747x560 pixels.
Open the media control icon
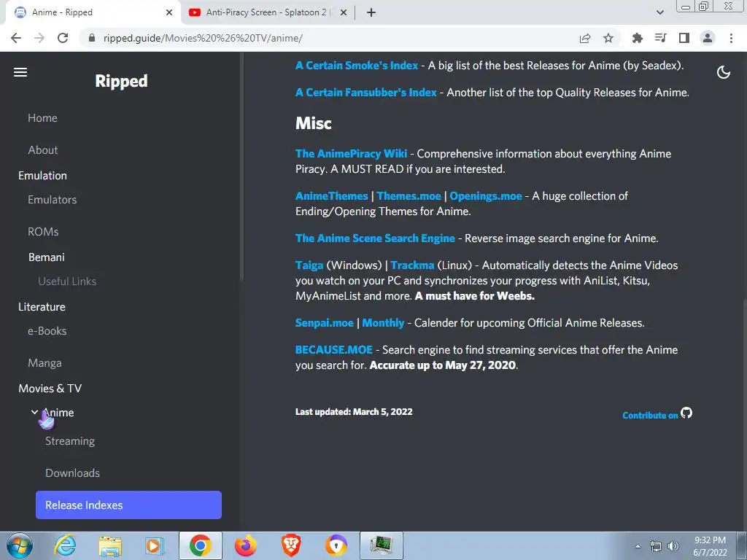click(x=660, y=38)
